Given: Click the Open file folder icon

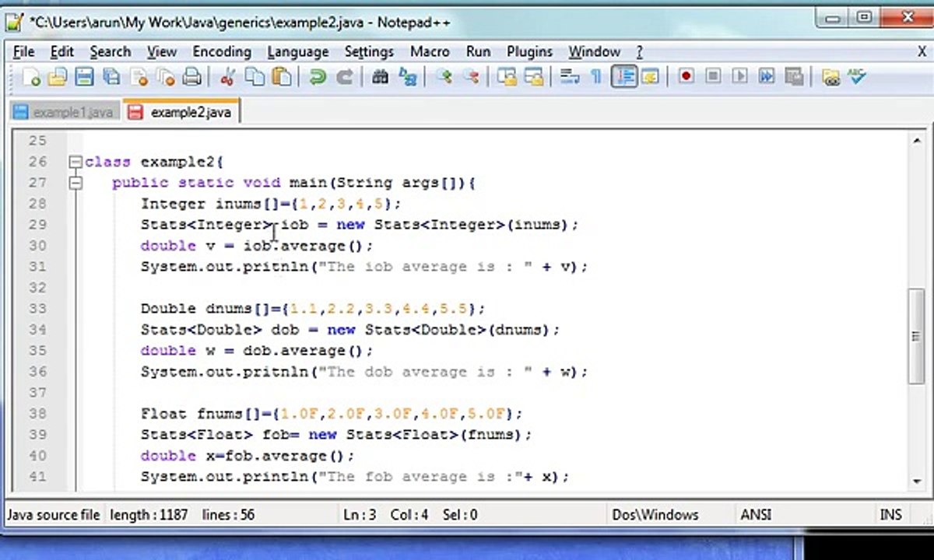Looking at the screenshot, I should (57, 77).
